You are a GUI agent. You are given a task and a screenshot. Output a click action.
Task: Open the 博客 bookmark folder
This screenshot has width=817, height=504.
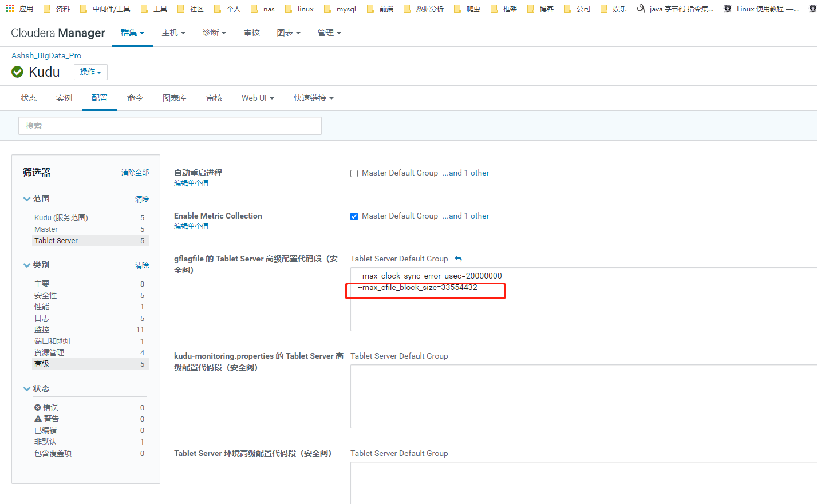pyautogui.click(x=540, y=9)
